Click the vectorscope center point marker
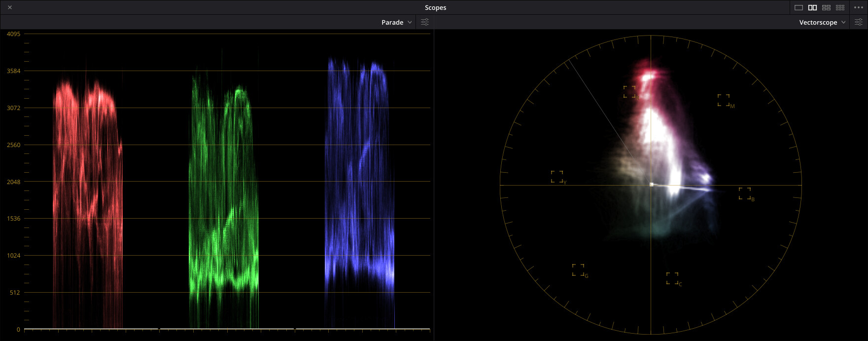This screenshot has width=868, height=341. click(651, 185)
